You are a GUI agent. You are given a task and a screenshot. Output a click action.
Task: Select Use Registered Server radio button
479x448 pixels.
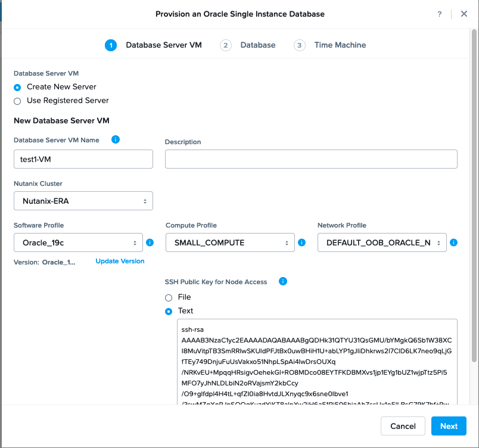click(17, 101)
